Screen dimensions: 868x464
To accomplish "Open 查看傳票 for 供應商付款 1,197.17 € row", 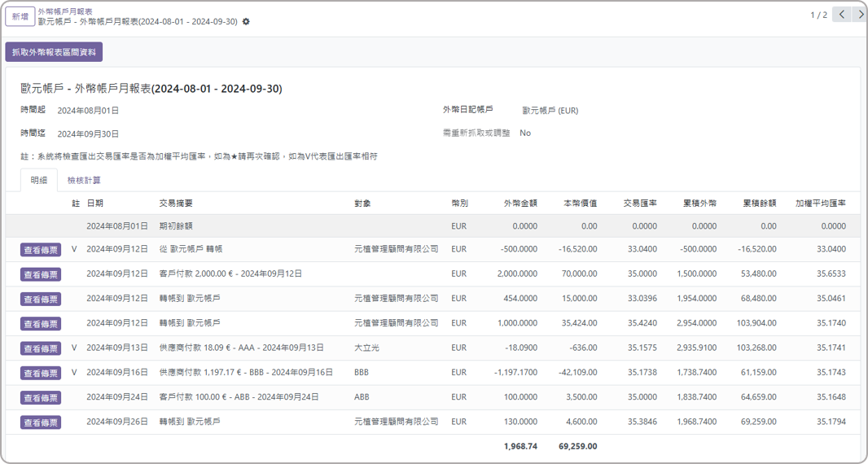I will pos(41,373).
